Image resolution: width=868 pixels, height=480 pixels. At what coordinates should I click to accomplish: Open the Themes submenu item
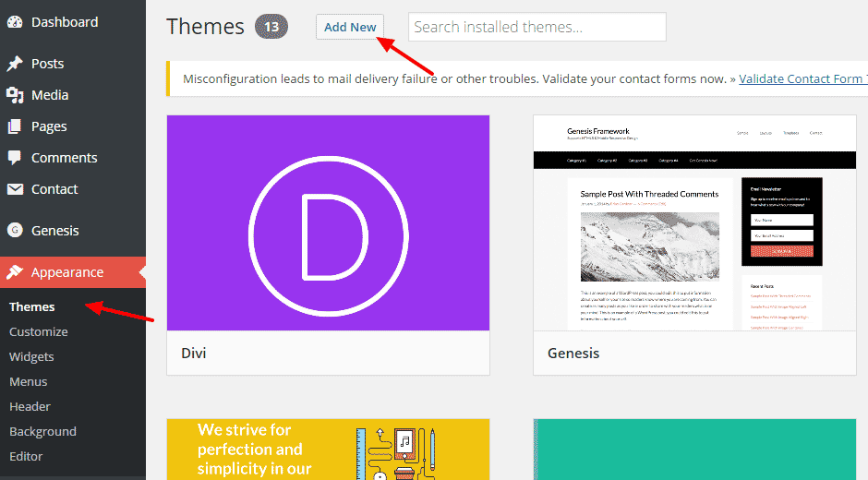pos(32,306)
